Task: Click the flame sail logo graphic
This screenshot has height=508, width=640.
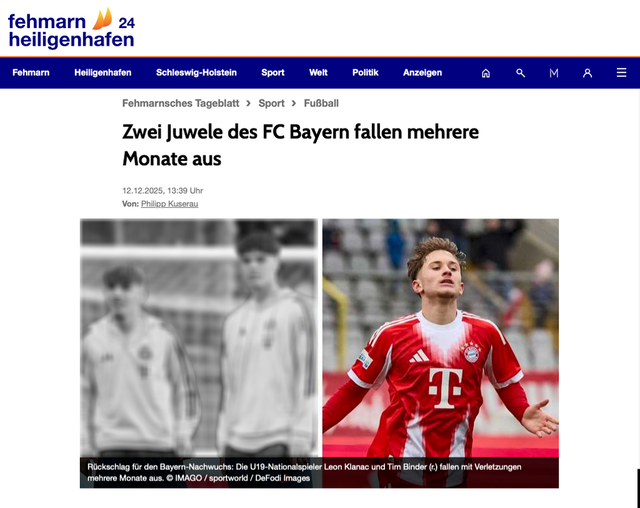Action: pos(102,19)
